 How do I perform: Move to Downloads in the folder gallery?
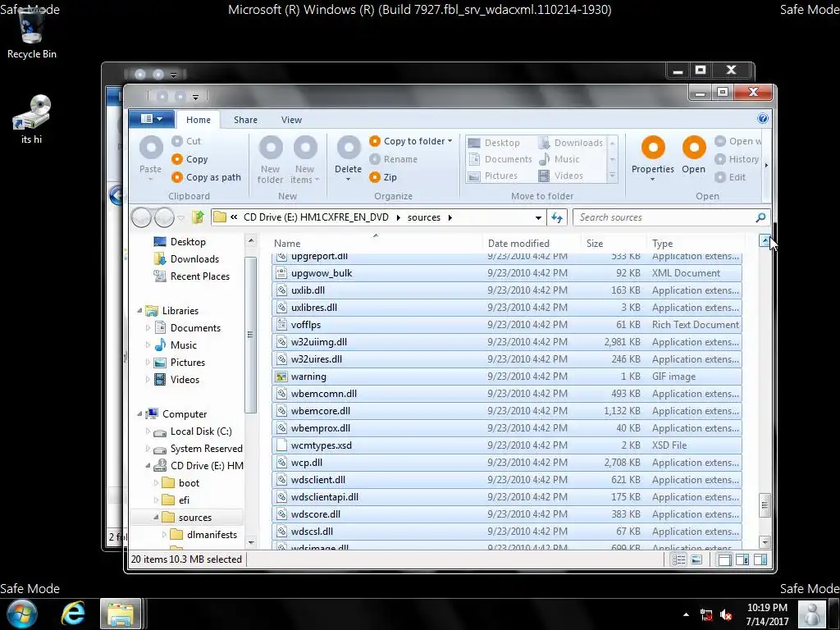[571, 143]
